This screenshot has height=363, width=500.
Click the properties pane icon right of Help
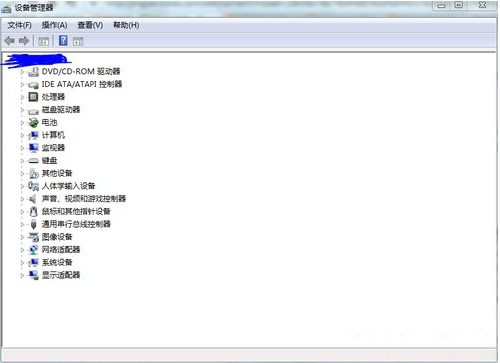(x=78, y=42)
